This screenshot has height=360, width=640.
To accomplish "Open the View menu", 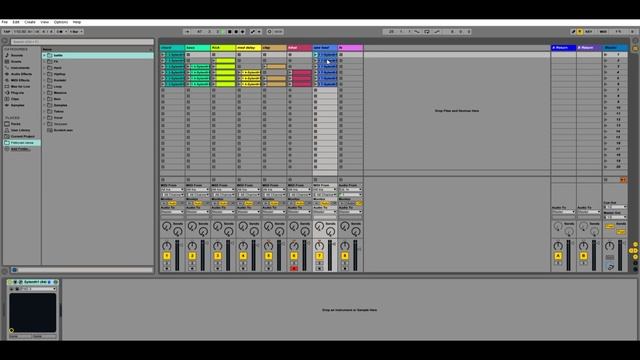I will point(44,22).
